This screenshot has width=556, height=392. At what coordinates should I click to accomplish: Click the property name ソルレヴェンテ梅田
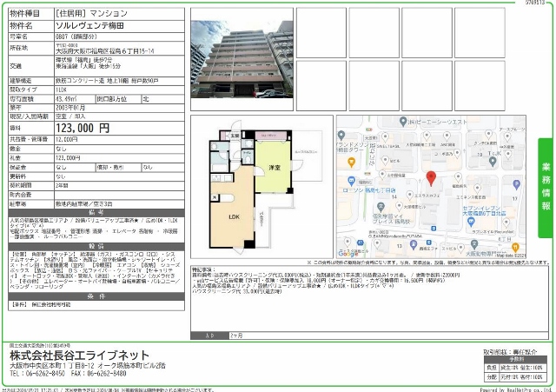(89, 26)
